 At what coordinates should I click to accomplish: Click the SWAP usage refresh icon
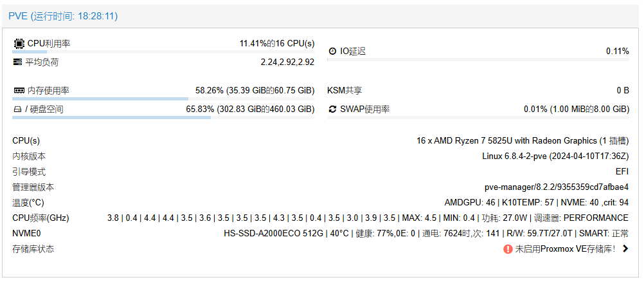(332, 109)
